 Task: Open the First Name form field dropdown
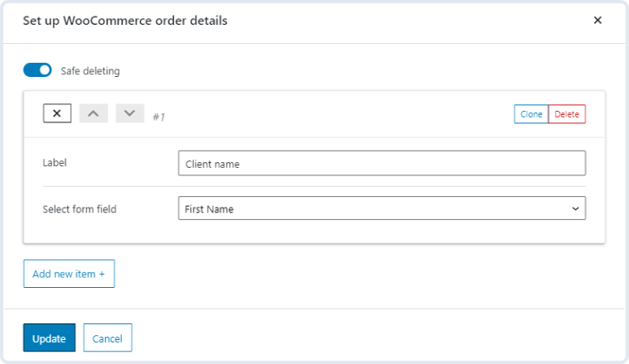382,208
